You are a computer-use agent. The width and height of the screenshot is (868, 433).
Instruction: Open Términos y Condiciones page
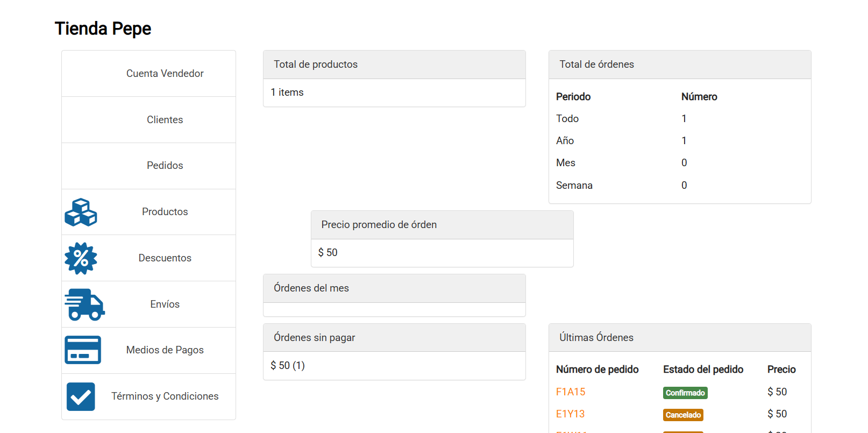(x=165, y=396)
